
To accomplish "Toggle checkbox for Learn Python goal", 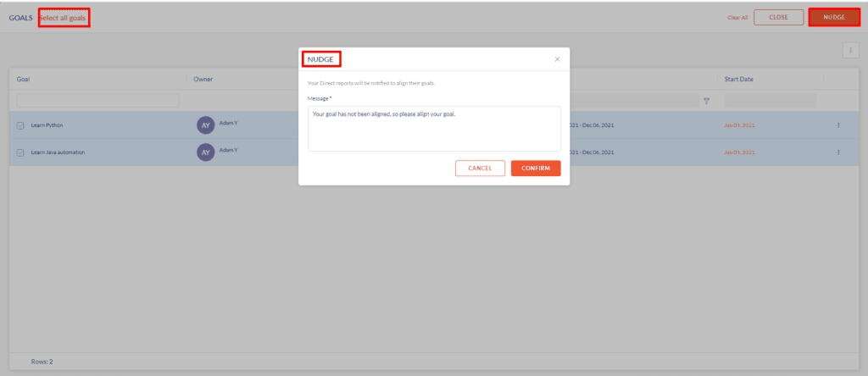I will pyautogui.click(x=20, y=125).
